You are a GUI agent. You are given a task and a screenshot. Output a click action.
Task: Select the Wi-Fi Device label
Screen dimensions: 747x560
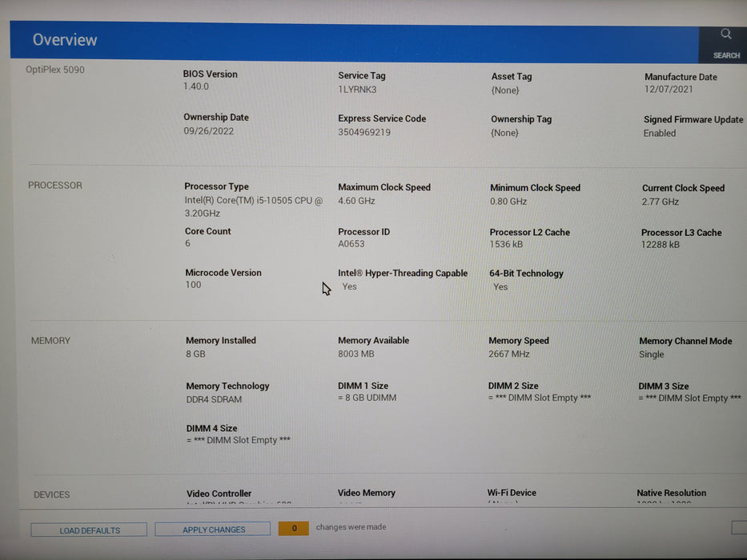click(512, 493)
